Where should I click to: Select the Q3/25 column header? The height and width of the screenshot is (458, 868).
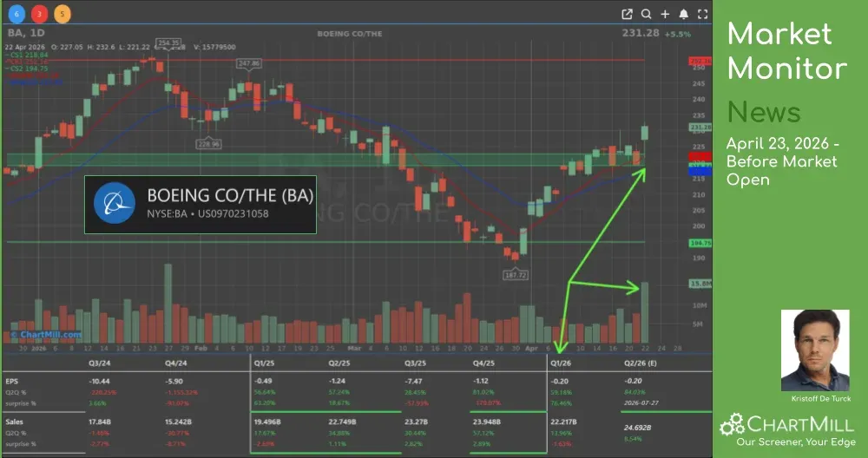click(x=415, y=363)
